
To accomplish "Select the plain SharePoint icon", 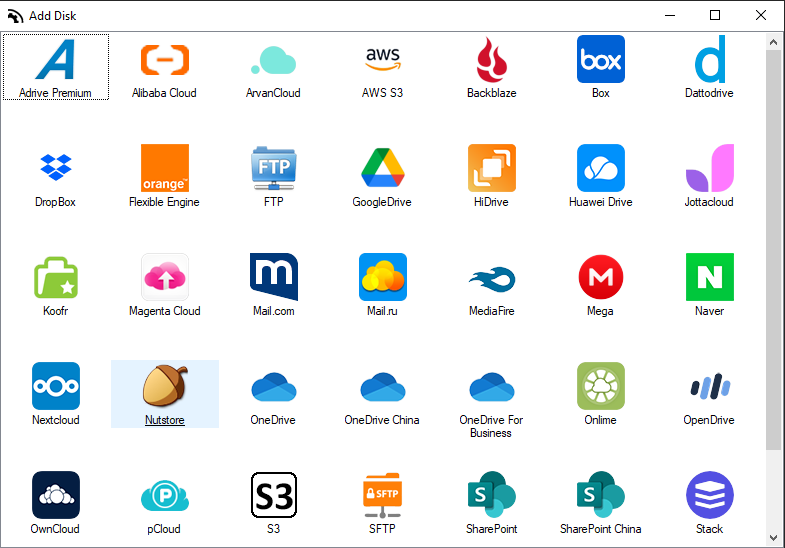I will pyautogui.click(x=492, y=494).
